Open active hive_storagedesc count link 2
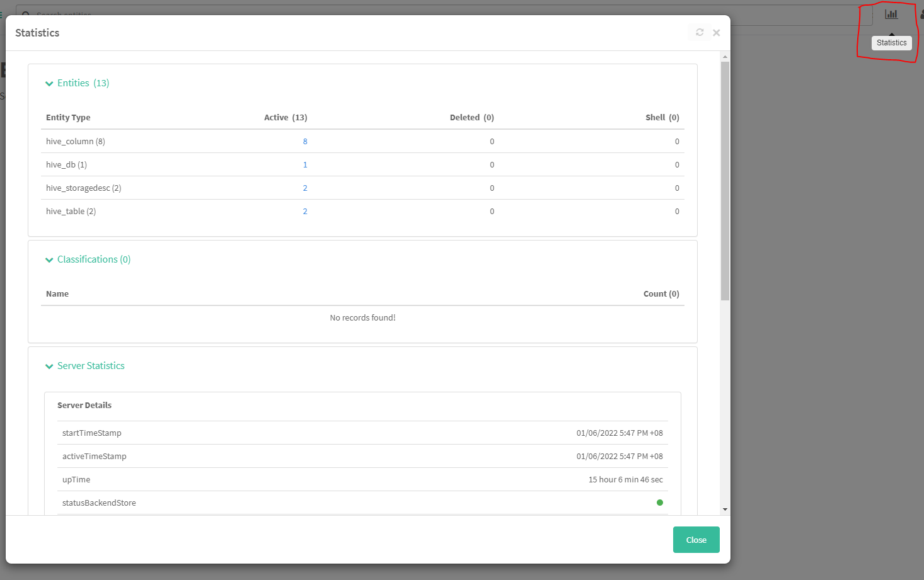Screen dimensions: 924x580 (305, 188)
